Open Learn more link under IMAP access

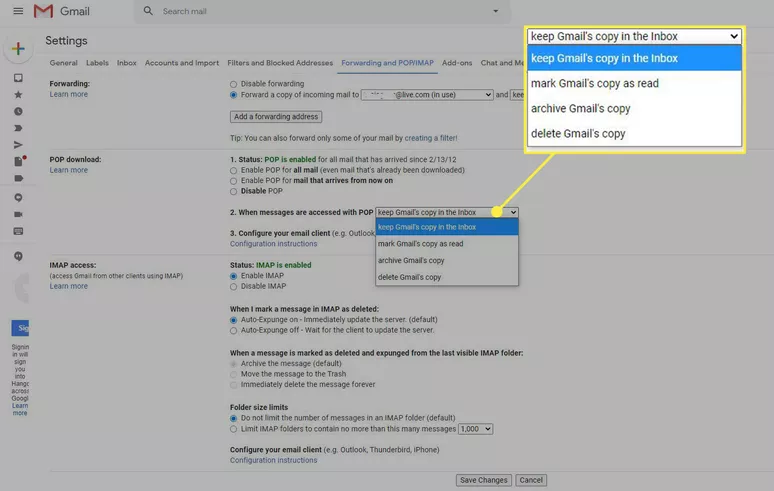point(69,286)
